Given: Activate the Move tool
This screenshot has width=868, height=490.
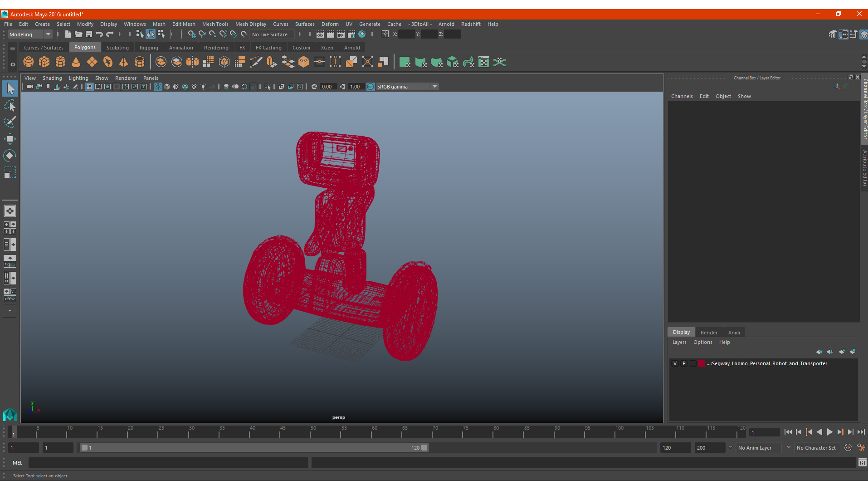Looking at the screenshot, I should pyautogui.click(x=10, y=139).
